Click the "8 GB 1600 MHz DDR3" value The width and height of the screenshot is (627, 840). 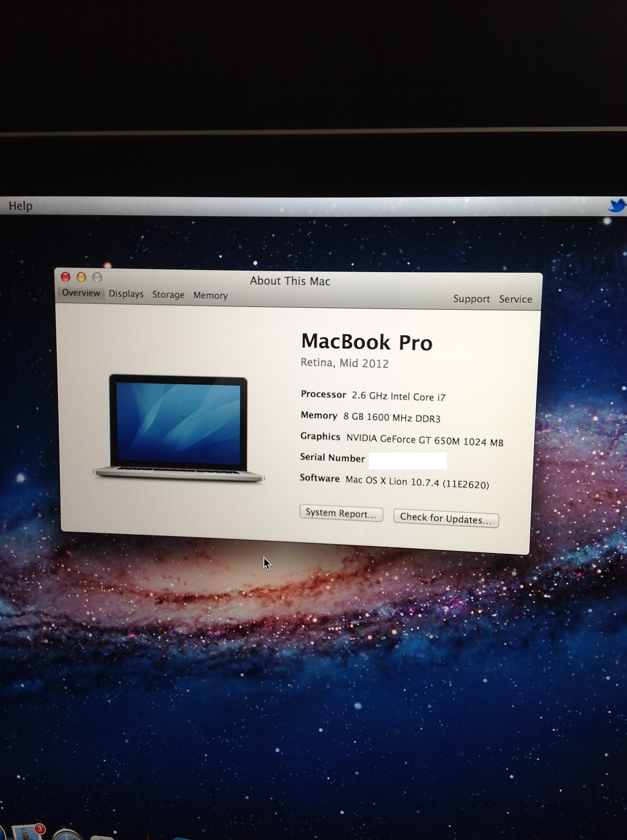point(392,418)
